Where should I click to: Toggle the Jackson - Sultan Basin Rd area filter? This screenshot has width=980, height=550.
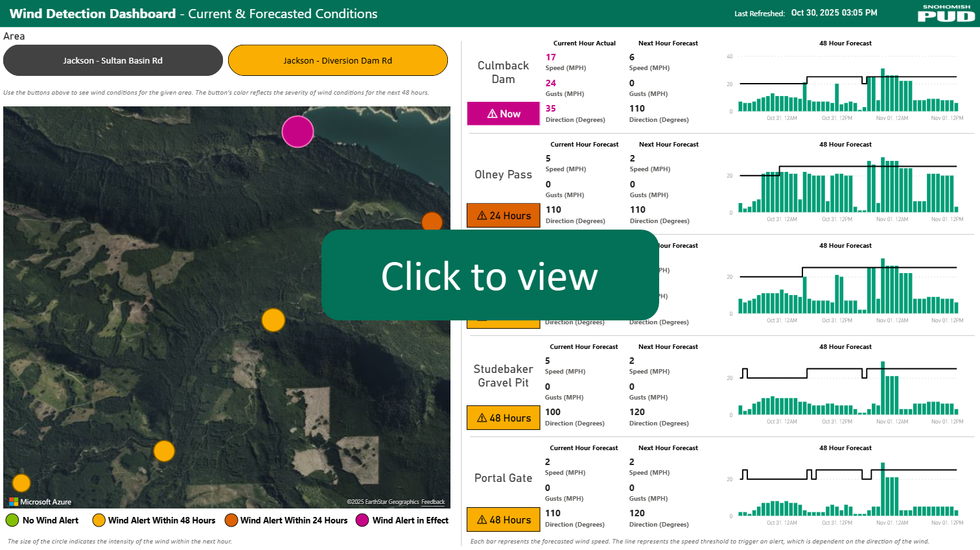pyautogui.click(x=113, y=60)
